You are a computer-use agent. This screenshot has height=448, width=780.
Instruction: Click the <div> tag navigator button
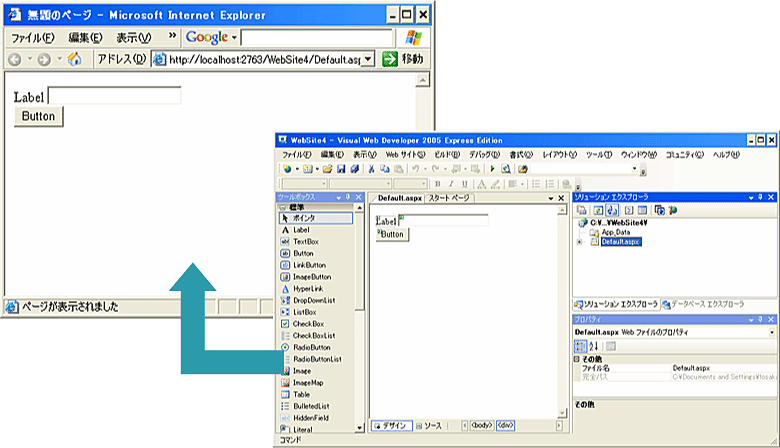[505, 426]
